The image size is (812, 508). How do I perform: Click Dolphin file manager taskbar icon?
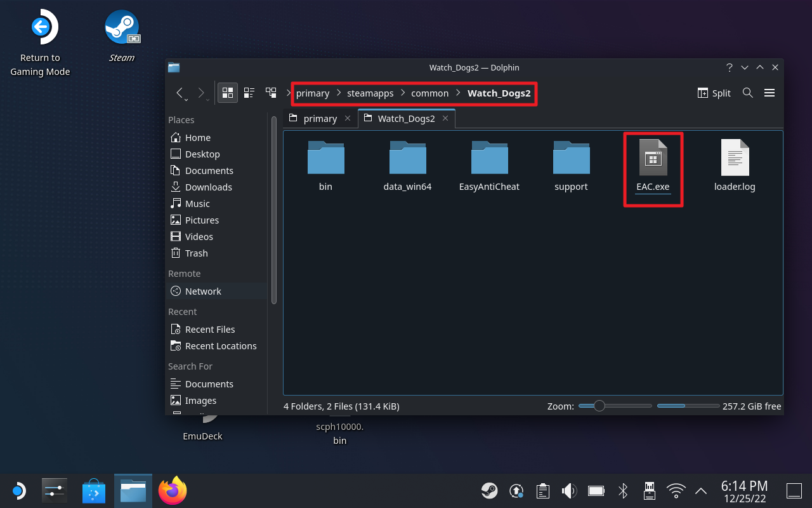[133, 491]
